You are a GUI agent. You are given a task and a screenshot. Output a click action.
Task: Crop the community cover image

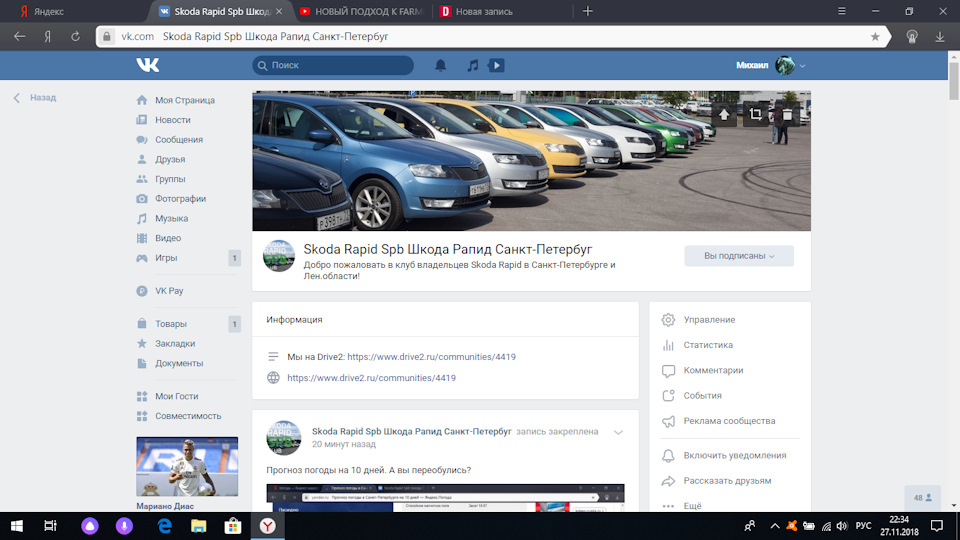point(756,114)
